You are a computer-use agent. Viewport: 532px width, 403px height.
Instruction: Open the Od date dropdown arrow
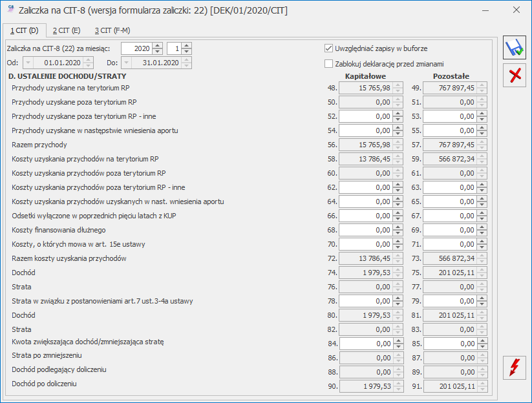pyautogui.click(x=28, y=63)
